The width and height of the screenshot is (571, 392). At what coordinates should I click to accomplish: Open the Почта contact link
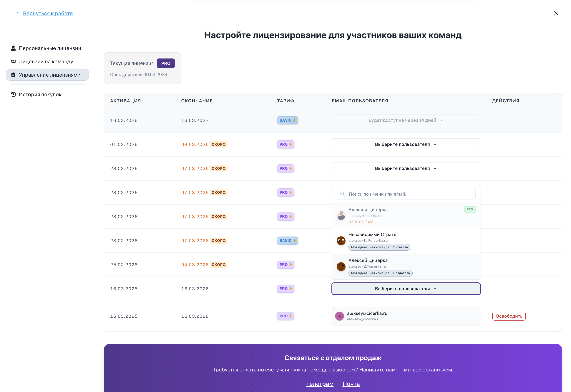(x=351, y=384)
